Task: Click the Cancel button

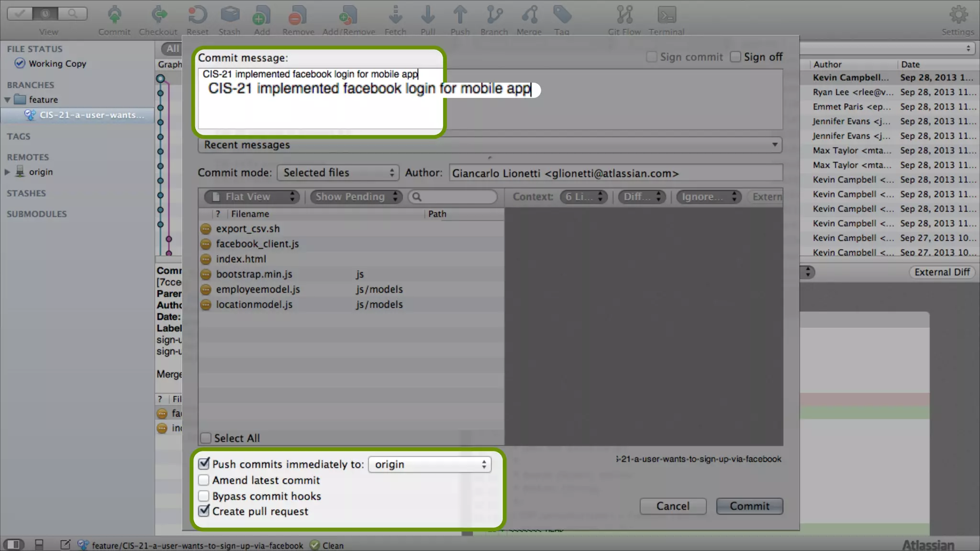Action: point(672,506)
